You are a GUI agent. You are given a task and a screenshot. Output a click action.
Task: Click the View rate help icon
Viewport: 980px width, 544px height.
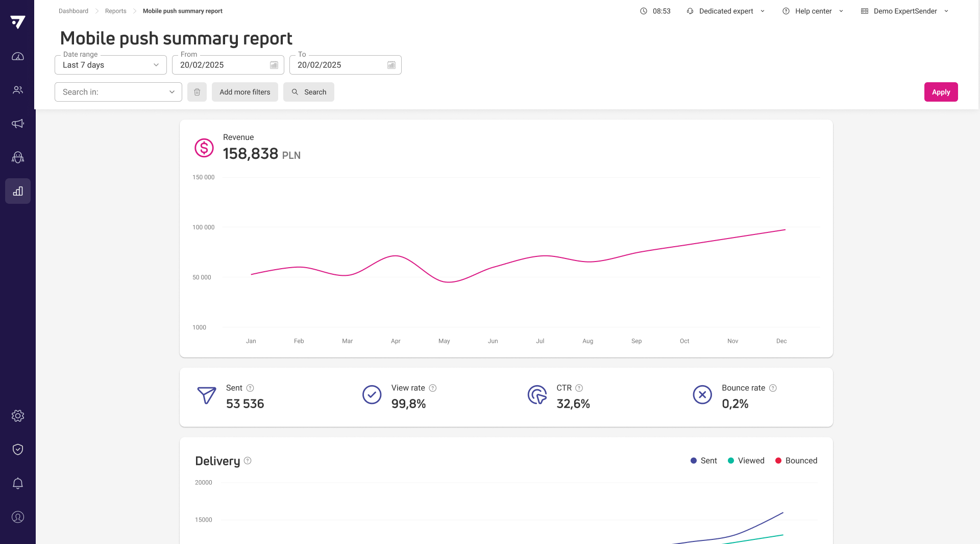[x=433, y=388]
